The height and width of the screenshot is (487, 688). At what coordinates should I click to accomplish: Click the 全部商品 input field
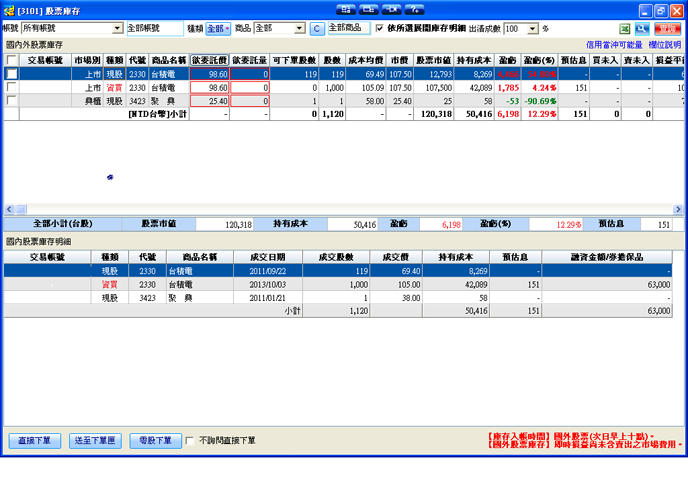tap(347, 29)
